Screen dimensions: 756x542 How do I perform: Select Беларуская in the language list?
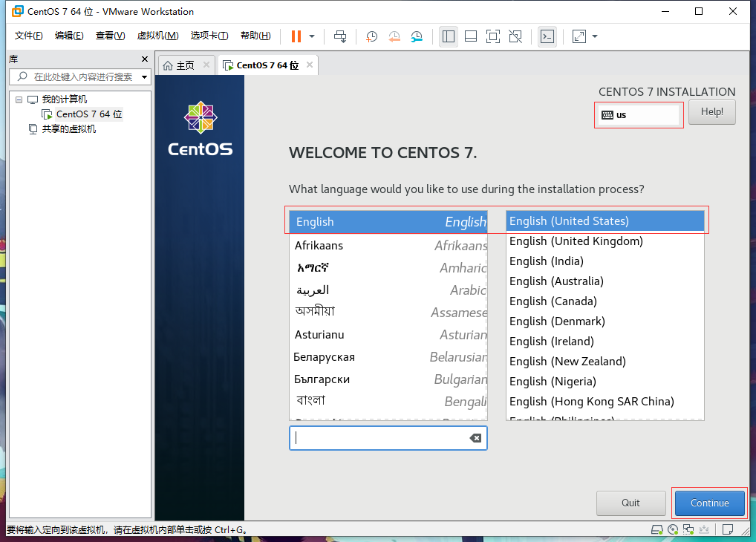[x=388, y=357]
